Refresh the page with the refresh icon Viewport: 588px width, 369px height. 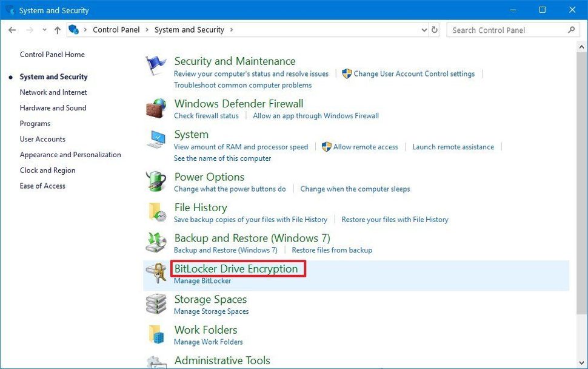[435, 29]
